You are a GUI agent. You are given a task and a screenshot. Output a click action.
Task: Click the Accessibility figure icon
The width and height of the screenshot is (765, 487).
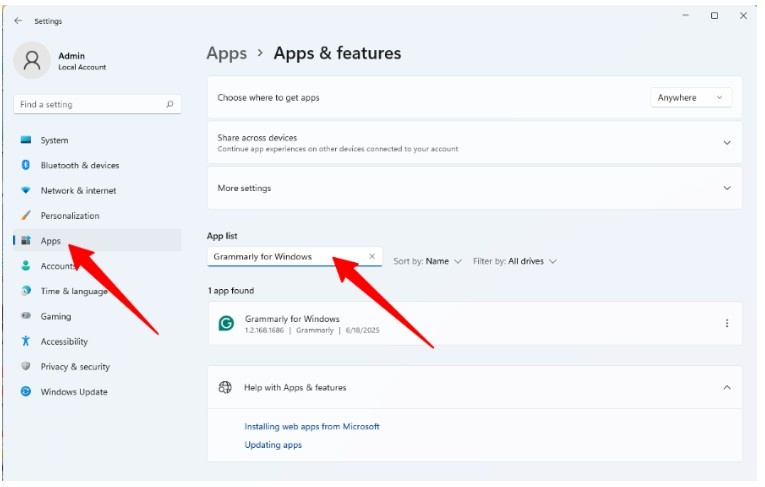(x=26, y=341)
